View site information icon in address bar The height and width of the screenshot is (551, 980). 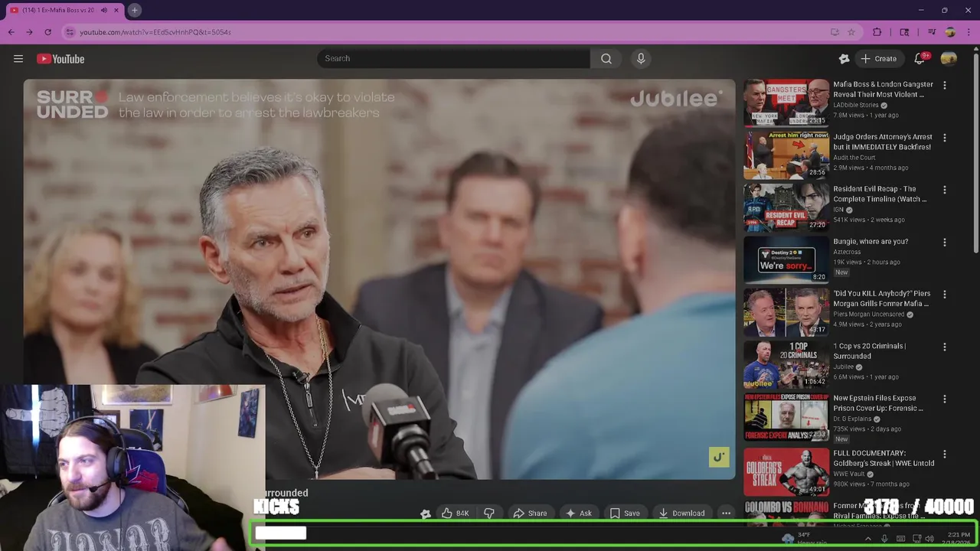click(70, 32)
